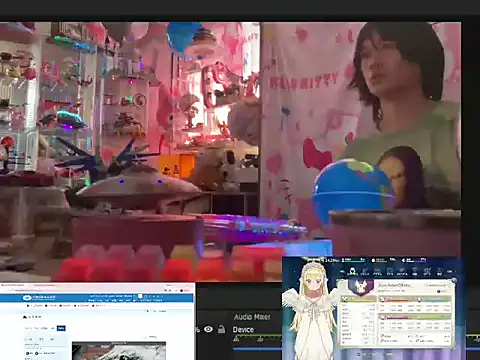The image size is (480, 360).
Task: Click the highlighted character menu icon in game
Action: pos(353,272)
